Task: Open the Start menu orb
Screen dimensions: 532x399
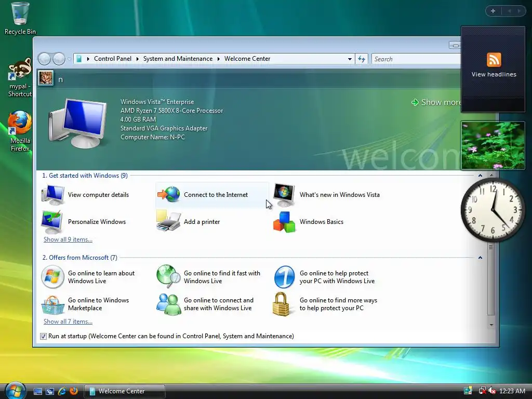Action: [x=15, y=391]
